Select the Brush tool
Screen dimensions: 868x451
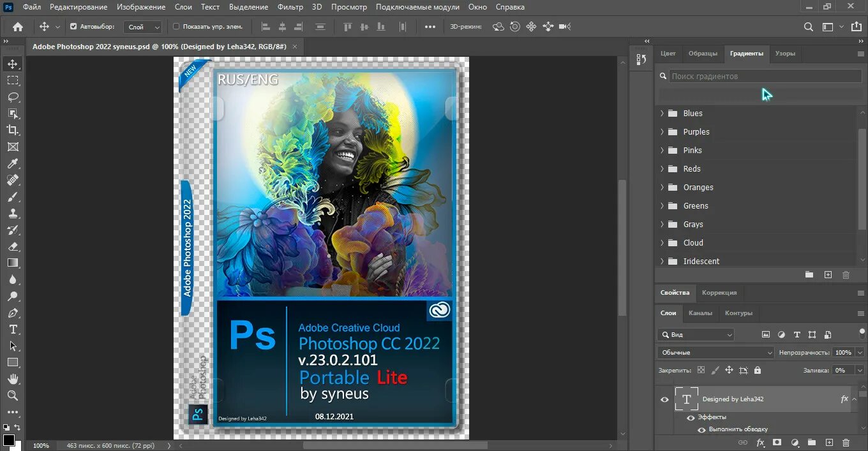tap(13, 197)
